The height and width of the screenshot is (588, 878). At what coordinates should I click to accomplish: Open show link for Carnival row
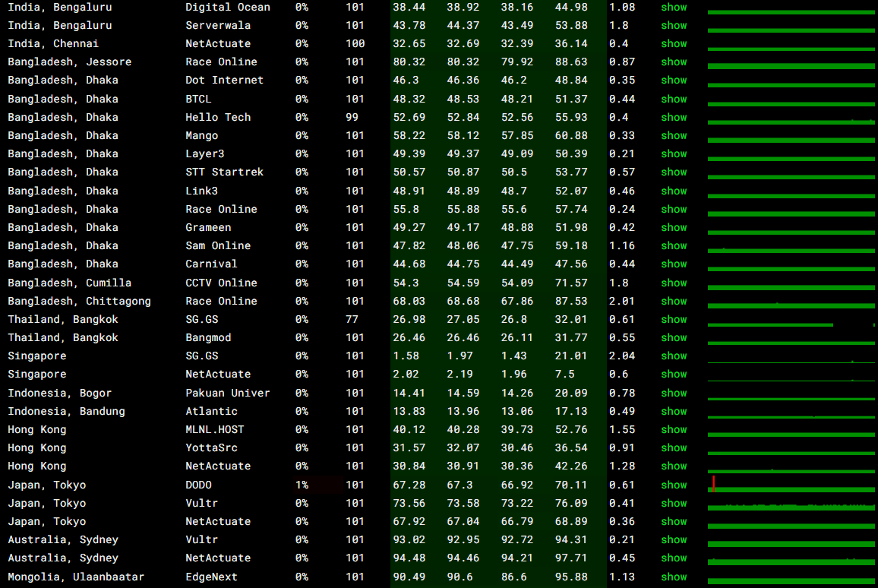(674, 264)
